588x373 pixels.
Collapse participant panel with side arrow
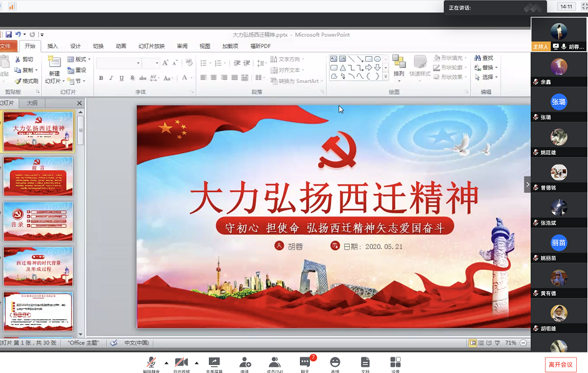(x=528, y=184)
